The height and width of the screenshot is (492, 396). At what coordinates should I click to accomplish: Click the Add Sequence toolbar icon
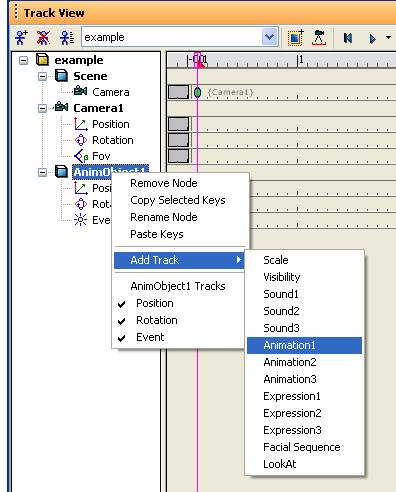click(21, 38)
